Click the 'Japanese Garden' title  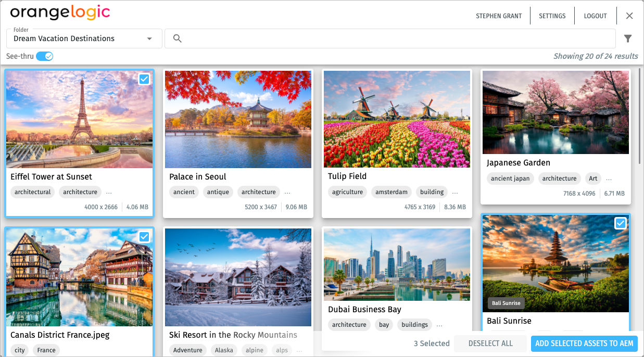pyautogui.click(x=519, y=163)
